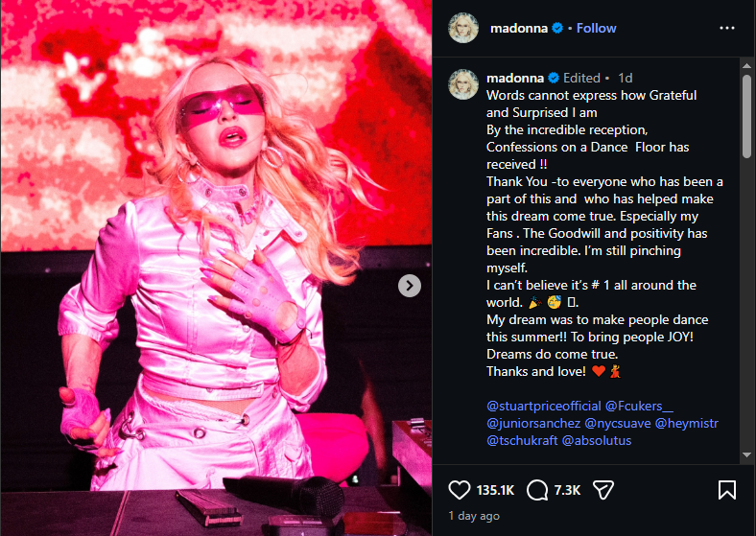Open @juniorsanchez profile mention
The height and width of the screenshot is (536, 756).
pyautogui.click(x=533, y=423)
